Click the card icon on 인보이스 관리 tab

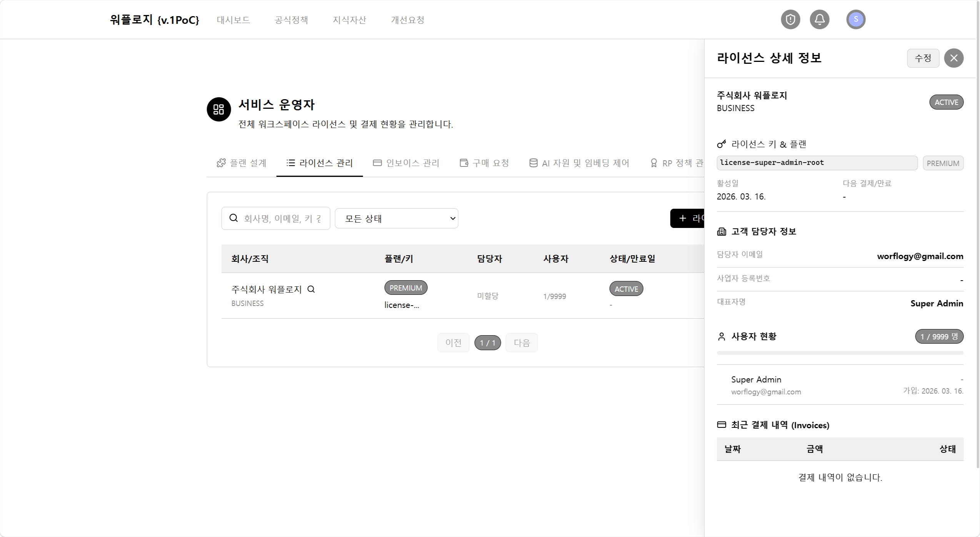pyautogui.click(x=377, y=163)
